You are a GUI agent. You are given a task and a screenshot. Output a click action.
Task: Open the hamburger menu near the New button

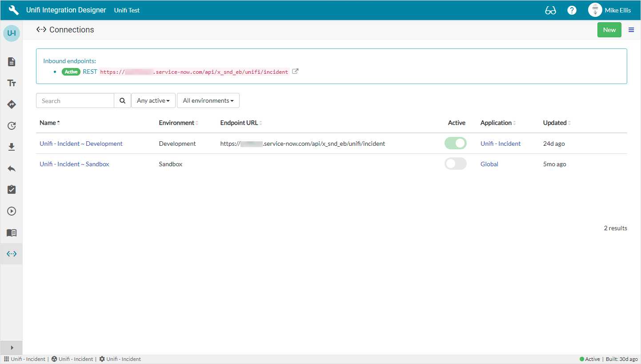(x=631, y=30)
